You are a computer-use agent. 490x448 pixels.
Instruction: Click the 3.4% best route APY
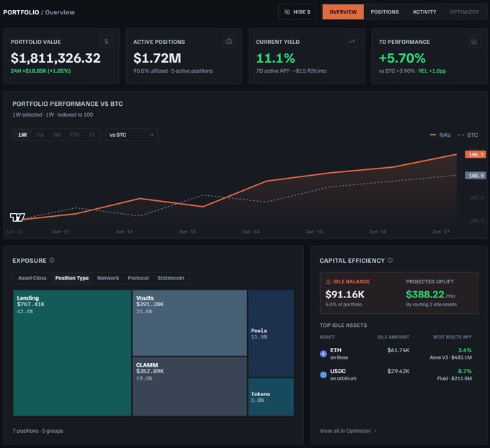tap(465, 350)
